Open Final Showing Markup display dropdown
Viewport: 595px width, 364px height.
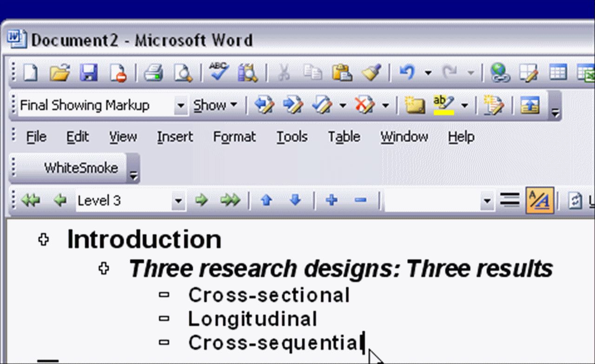point(181,106)
